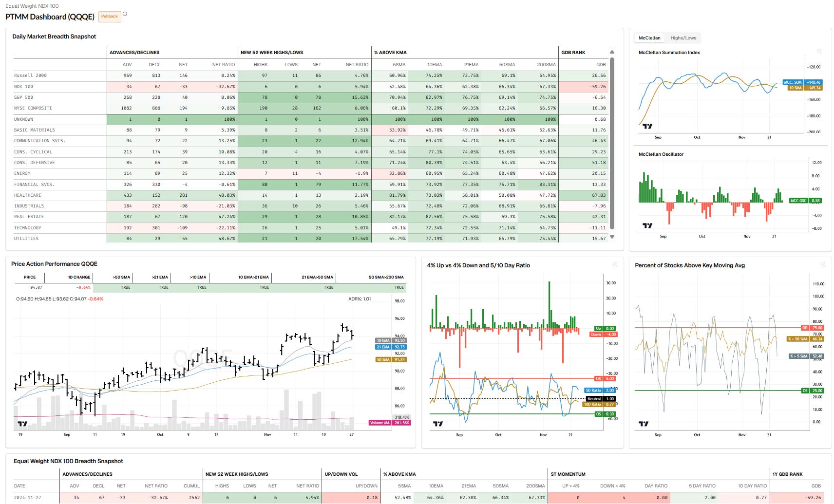Screen dimensions: 834x504
Task: Click TradingView logo in the 5/10 Day Ratio chart
Action: point(438,424)
